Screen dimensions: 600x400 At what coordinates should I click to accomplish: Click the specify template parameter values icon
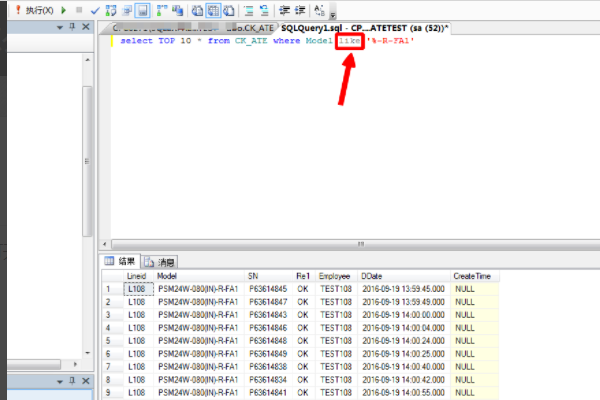coord(320,11)
